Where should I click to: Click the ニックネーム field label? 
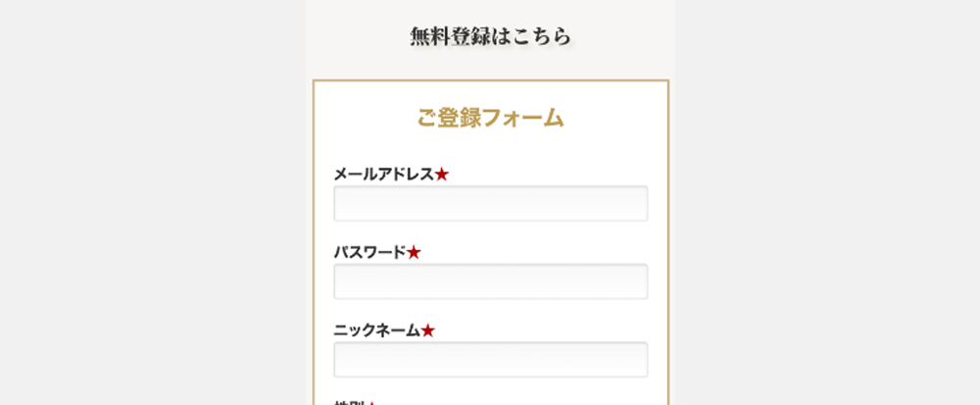click(376, 330)
